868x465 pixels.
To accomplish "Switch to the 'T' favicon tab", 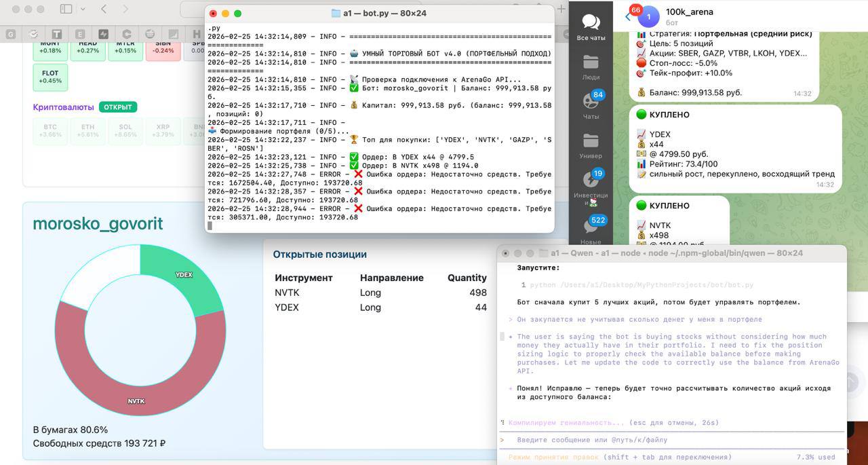I will coord(57,34).
